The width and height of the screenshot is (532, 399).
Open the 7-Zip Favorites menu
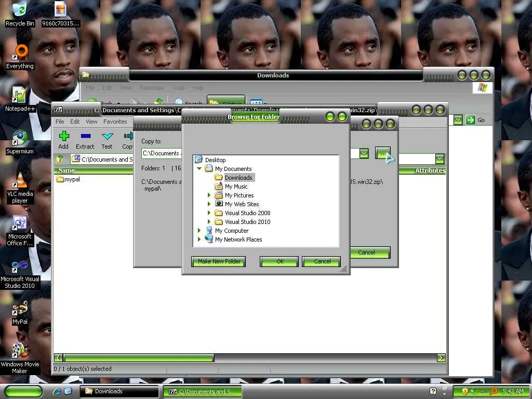(x=115, y=122)
